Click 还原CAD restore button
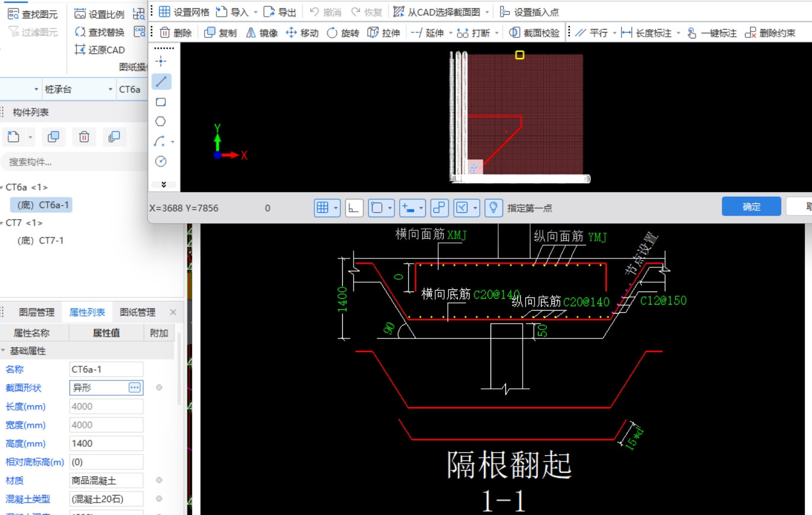 coord(100,50)
